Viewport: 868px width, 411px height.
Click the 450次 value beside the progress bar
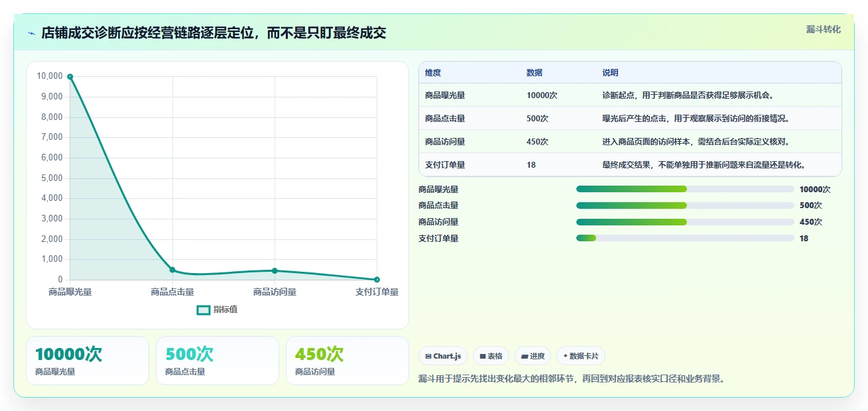click(x=810, y=222)
